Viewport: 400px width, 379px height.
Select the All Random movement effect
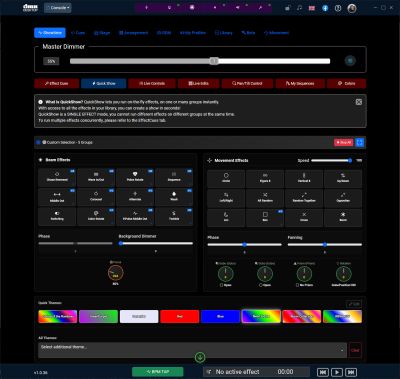pyautogui.click(x=265, y=198)
